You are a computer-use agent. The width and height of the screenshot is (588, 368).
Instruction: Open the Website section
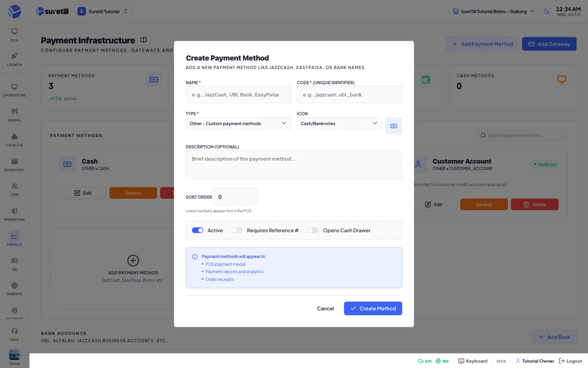click(14, 289)
